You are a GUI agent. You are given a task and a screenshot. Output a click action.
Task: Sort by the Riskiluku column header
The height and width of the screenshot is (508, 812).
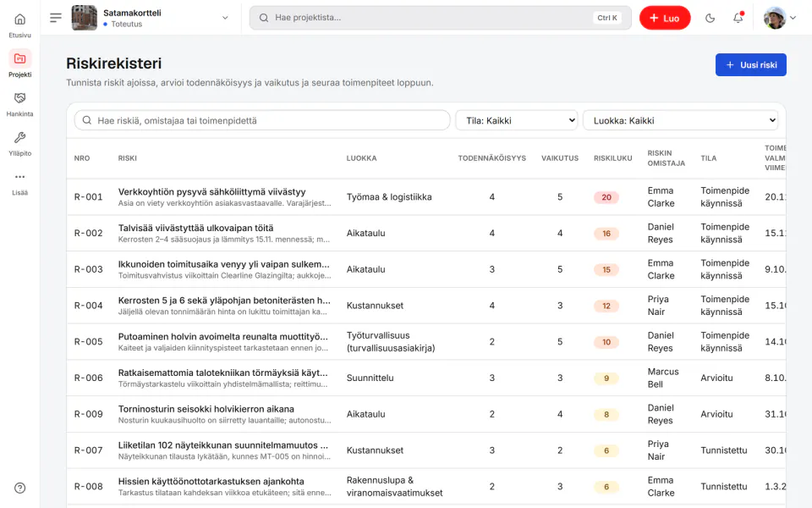pyautogui.click(x=612, y=158)
